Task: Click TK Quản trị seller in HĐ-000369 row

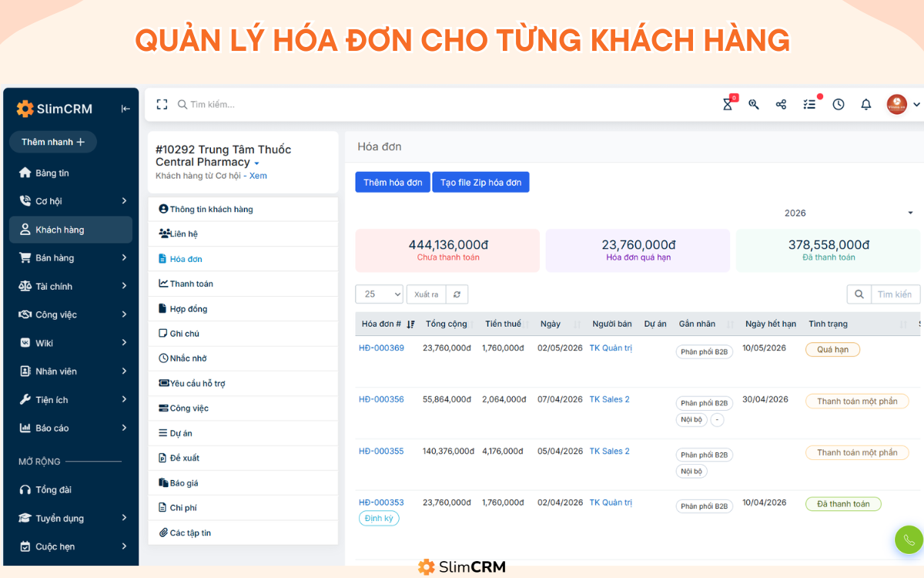Action: coord(611,348)
